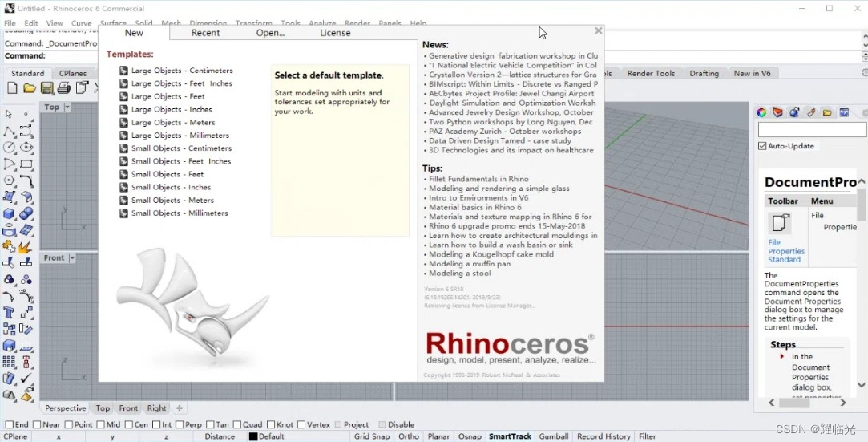
Task: Open the Help panel tab icon
Action: 844,112
